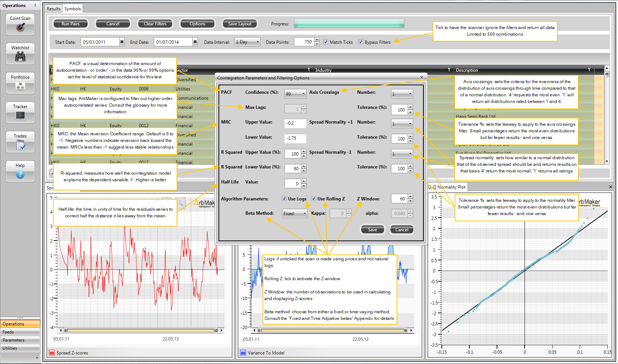Click the Description column filter icon
The width and height of the screenshot is (618, 364).
pos(589,70)
